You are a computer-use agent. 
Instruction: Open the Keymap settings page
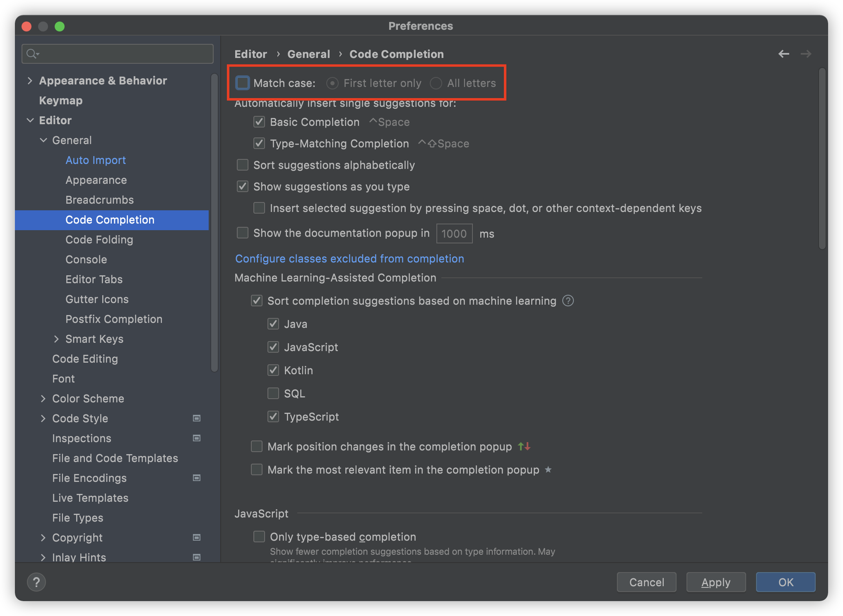pyautogui.click(x=61, y=101)
